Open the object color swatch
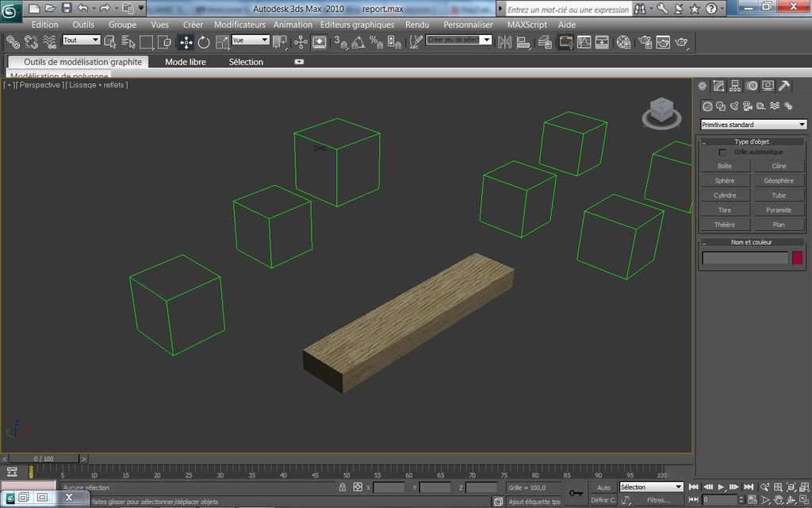 (798, 258)
